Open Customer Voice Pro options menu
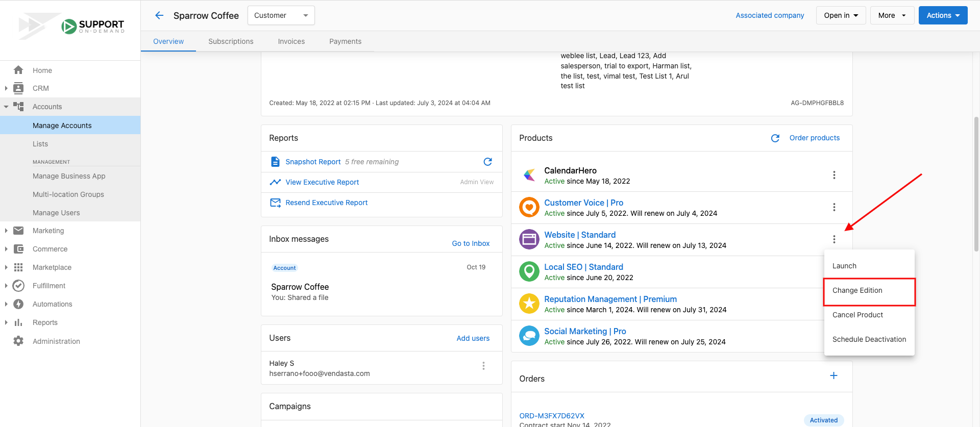The width and height of the screenshot is (980, 427). (x=834, y=207)
